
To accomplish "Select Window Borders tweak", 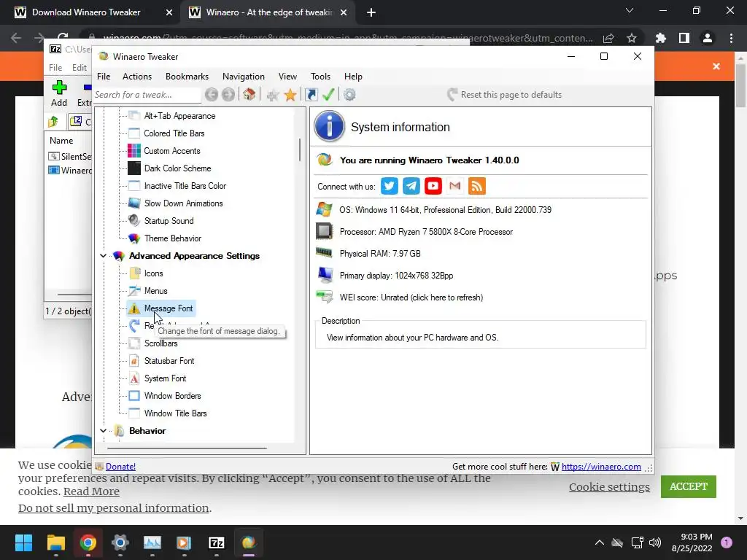I will [x=172, y=396].
